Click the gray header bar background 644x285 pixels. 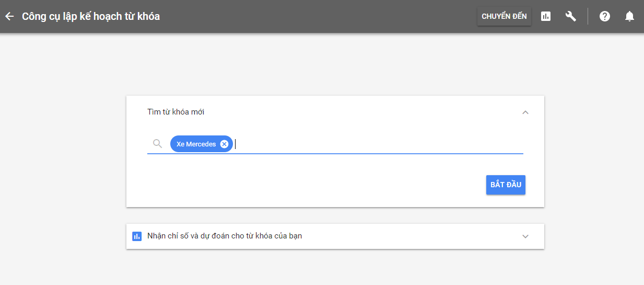pos(313,16)
